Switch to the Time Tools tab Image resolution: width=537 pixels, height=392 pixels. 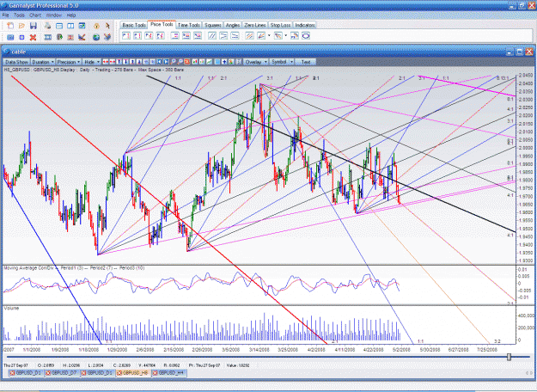(x=189, y=25)
